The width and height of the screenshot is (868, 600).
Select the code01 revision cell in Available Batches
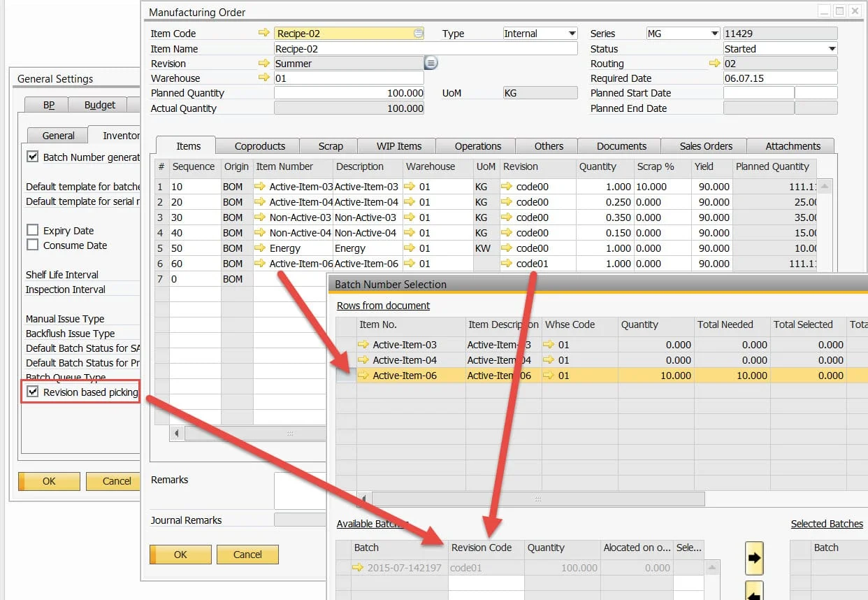click(486, 568)
